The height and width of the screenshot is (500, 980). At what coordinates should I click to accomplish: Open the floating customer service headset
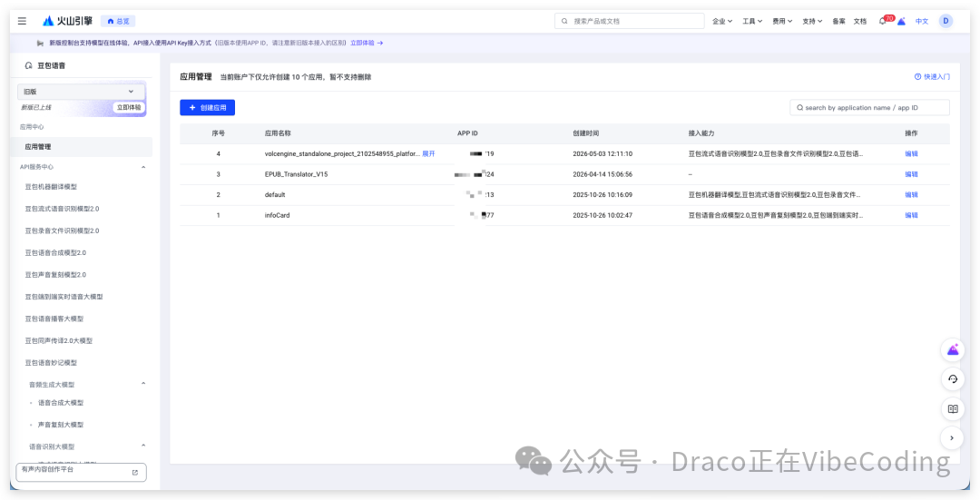click(x=953, y=379)
